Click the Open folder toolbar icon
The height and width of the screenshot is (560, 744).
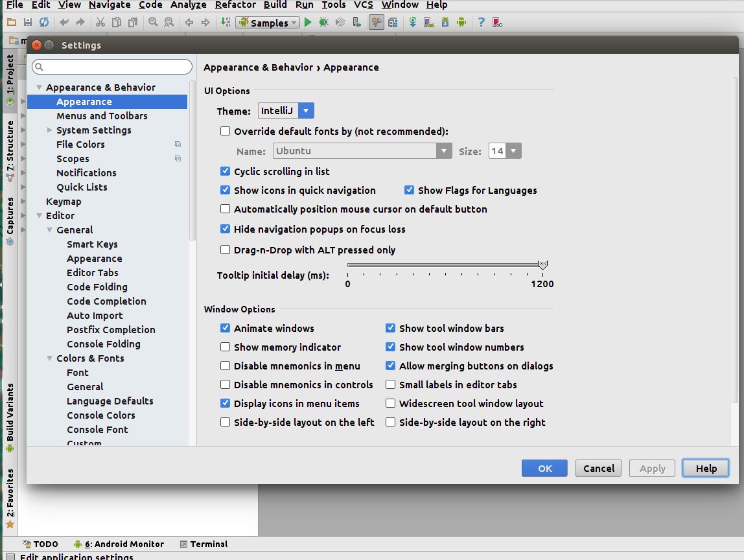pyautogui.click(x=12, y=22)
